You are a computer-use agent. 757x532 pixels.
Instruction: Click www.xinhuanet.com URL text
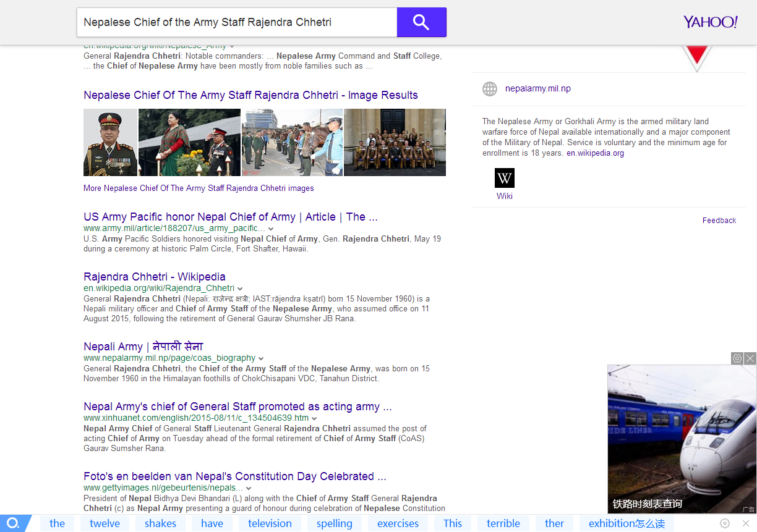(x=196, y=418)
